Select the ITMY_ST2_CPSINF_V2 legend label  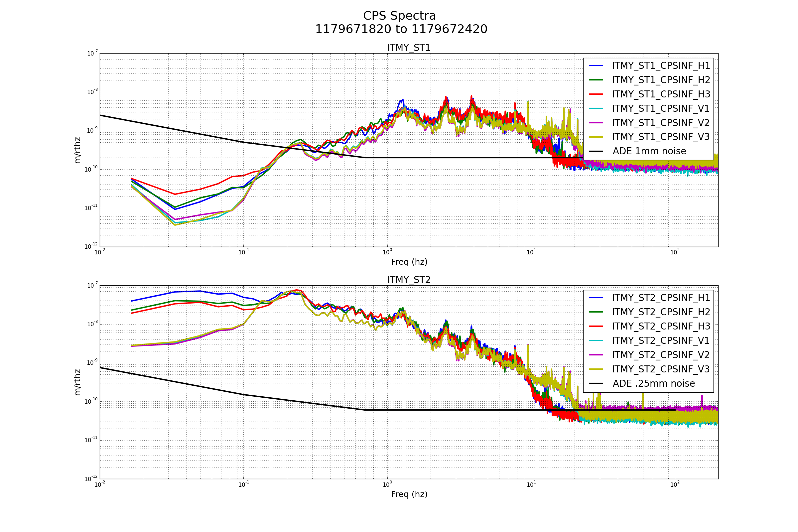pyautogui.click(x=661, y=355)
